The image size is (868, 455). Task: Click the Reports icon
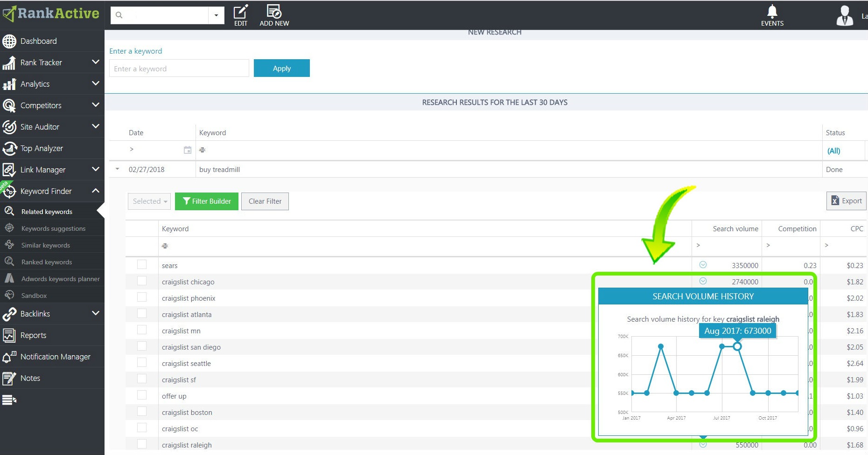point(9,335)
